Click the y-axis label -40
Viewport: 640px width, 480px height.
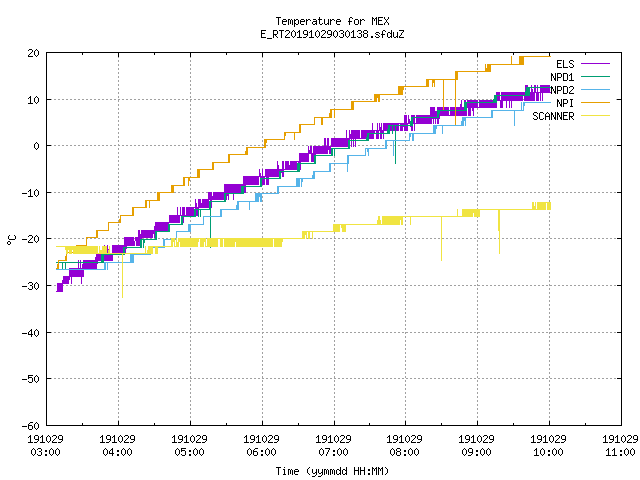point(31,333)
